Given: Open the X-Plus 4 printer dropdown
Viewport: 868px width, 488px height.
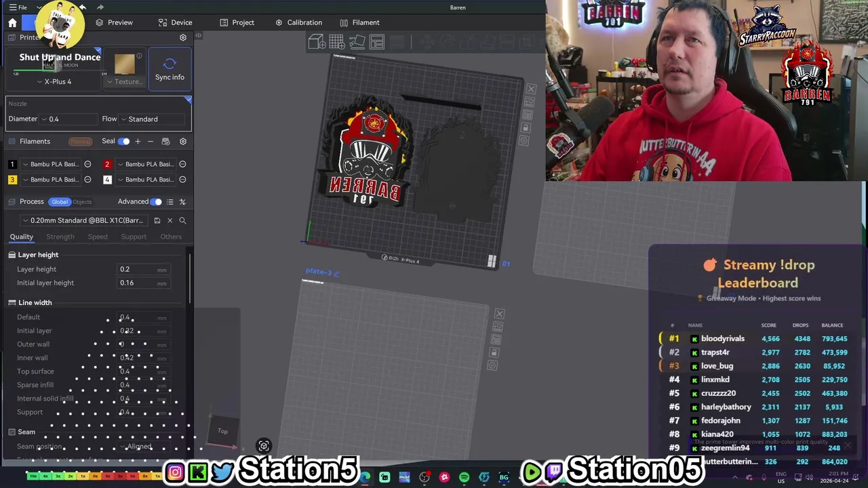Looking at the screenshot, I should tap(55, 81).
